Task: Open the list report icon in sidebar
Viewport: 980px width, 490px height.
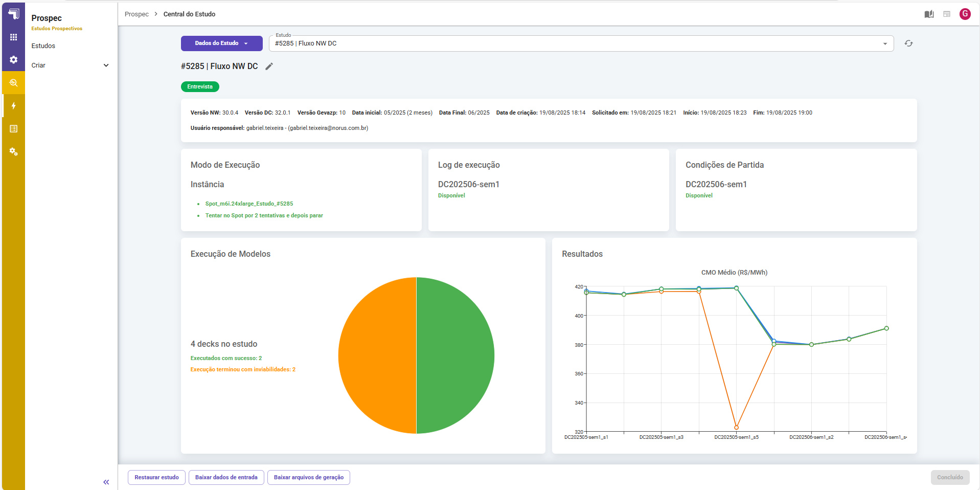Action: (13, 129)
